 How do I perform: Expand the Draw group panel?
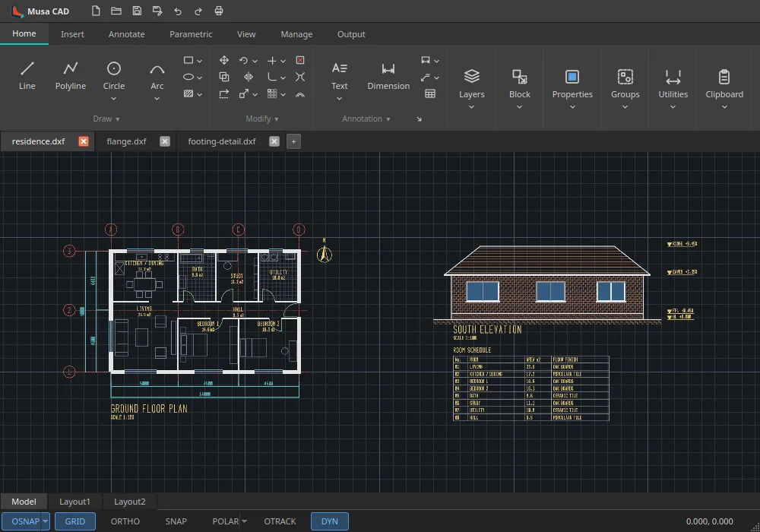tap(106, 119)
